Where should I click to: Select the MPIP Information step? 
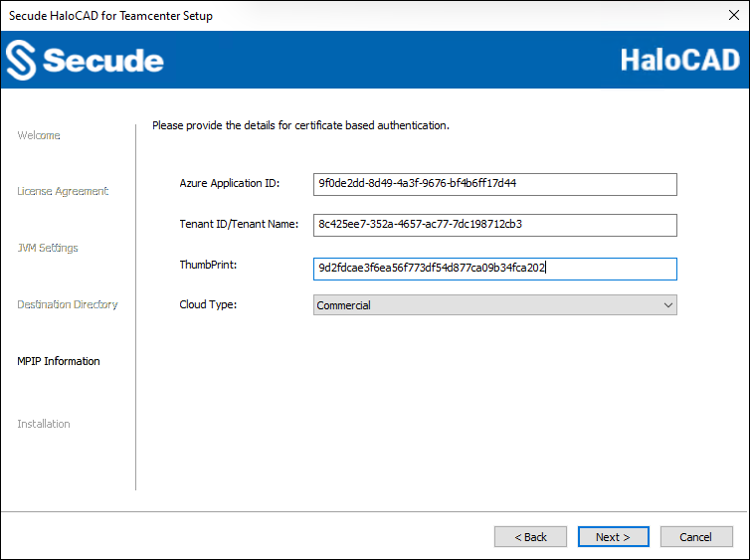[59, 361]
